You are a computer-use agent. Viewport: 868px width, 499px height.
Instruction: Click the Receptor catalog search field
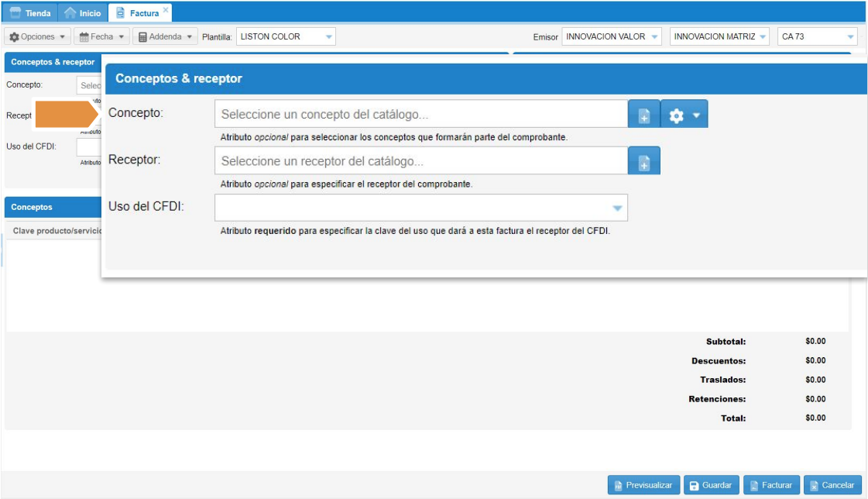(x=420, y=162)
